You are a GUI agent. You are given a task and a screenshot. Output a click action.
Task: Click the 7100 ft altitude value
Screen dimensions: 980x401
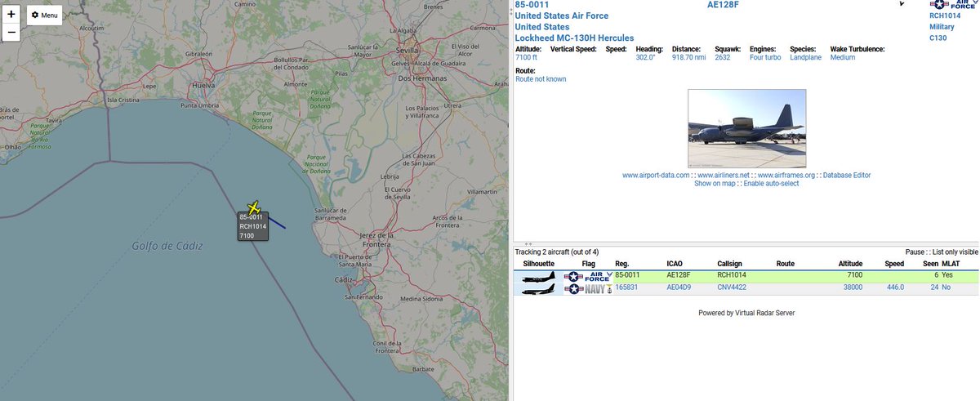528,58
